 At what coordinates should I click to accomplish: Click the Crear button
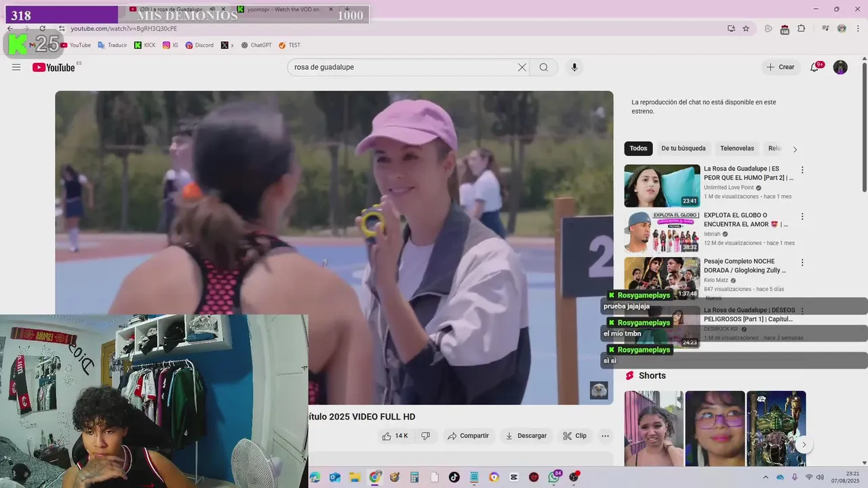(781, 67)
